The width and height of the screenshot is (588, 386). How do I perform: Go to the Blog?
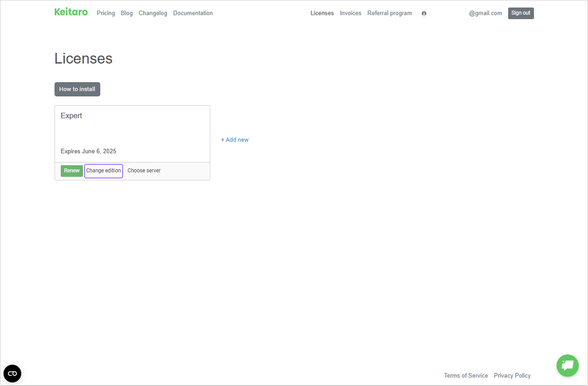127,13
